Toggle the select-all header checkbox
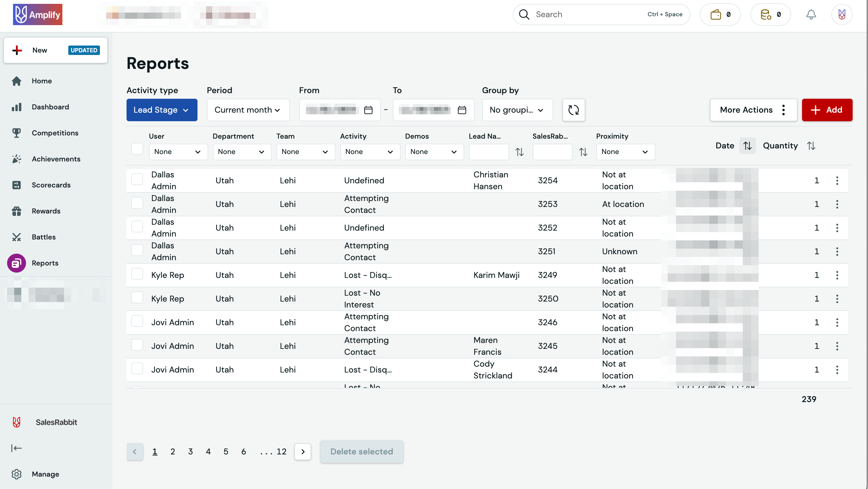868x489 pixels. click(x=137, y=149)
